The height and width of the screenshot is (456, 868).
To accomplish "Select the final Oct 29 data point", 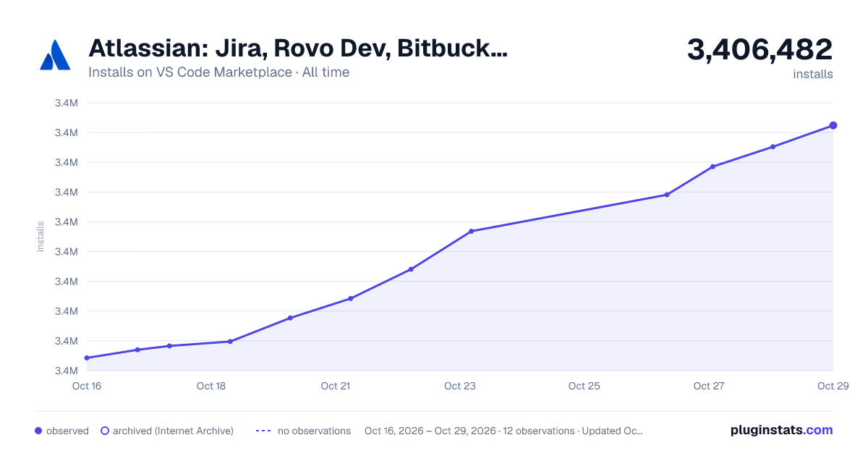I will pyautogui.click(x=833, y=125).
